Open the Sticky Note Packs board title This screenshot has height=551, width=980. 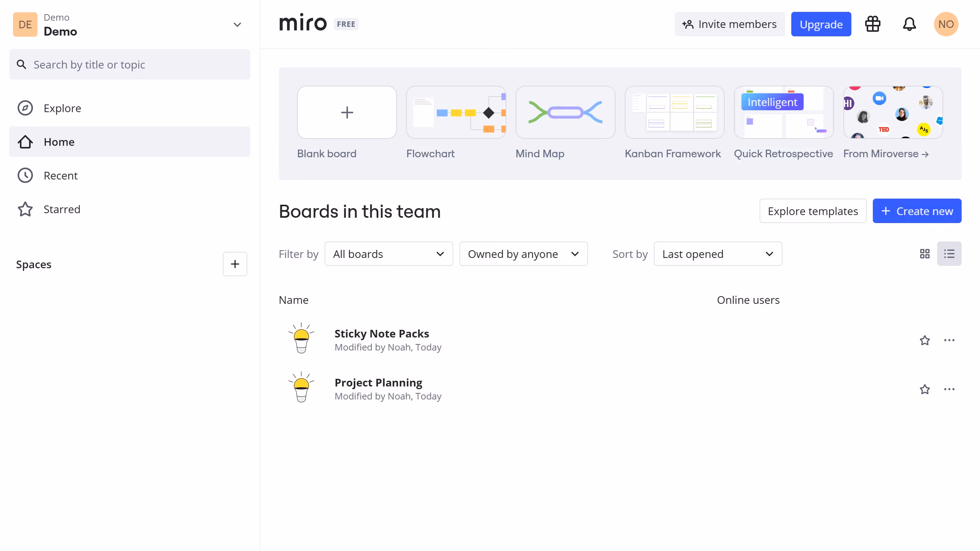[382, 334]
